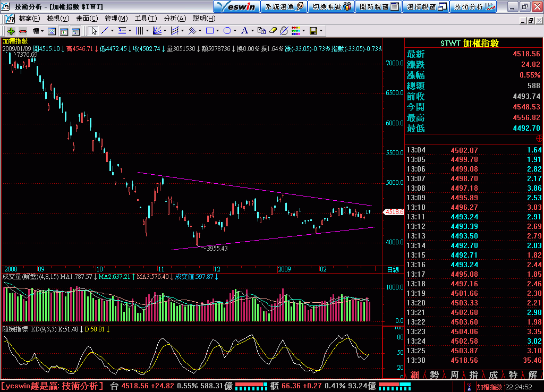The width and height of the screenshot is (544, 392).
Task: Open the color palette picker
Action: (295, 30)
